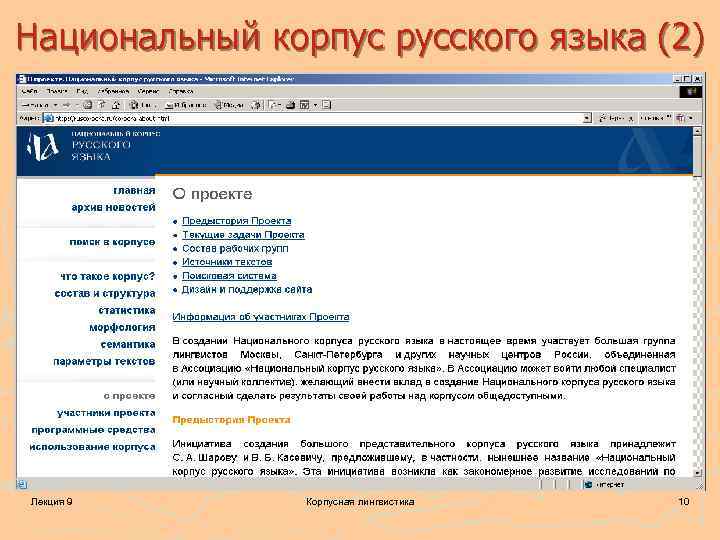The image size is (720, 540).
Task: Open the 'статистика' sidebar link
Action: coord(127,310)
